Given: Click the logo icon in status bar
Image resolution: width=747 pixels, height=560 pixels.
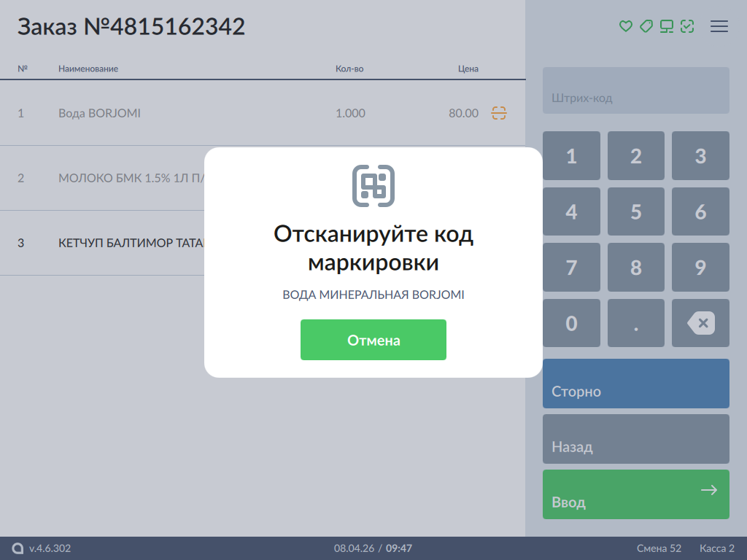Looking at the screenshot, I should 18,548.
